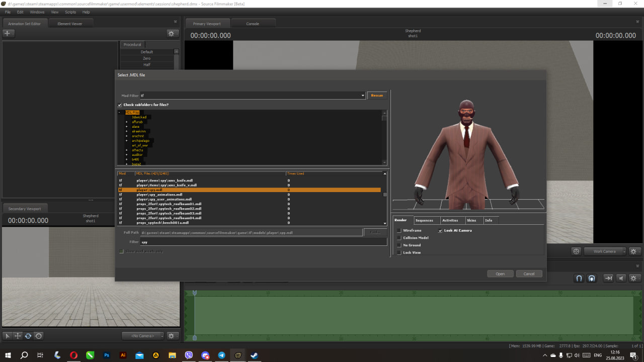
Task: Select the arrow selection tool in secondary viewport
Action: pyautogui.click(x=8, y=336)
